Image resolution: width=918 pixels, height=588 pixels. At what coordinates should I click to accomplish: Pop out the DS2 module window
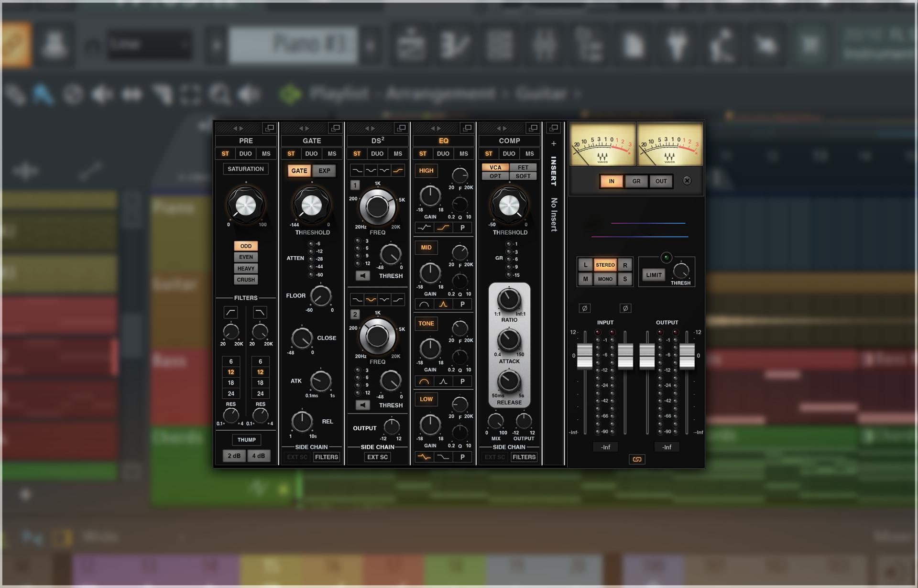pyautogui.click(x=402, y=128)
